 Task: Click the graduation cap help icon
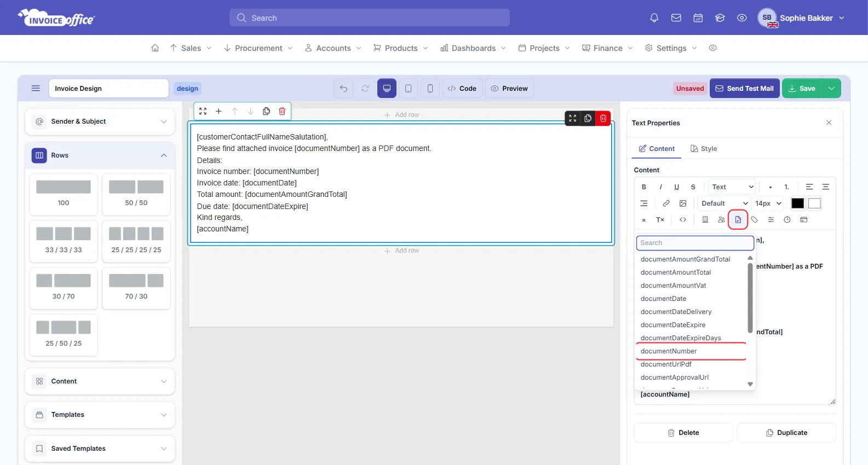720,18
